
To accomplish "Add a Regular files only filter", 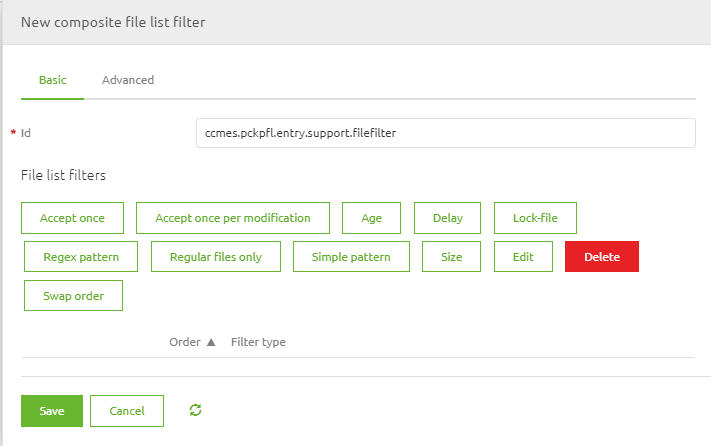I will pos(216,257).
